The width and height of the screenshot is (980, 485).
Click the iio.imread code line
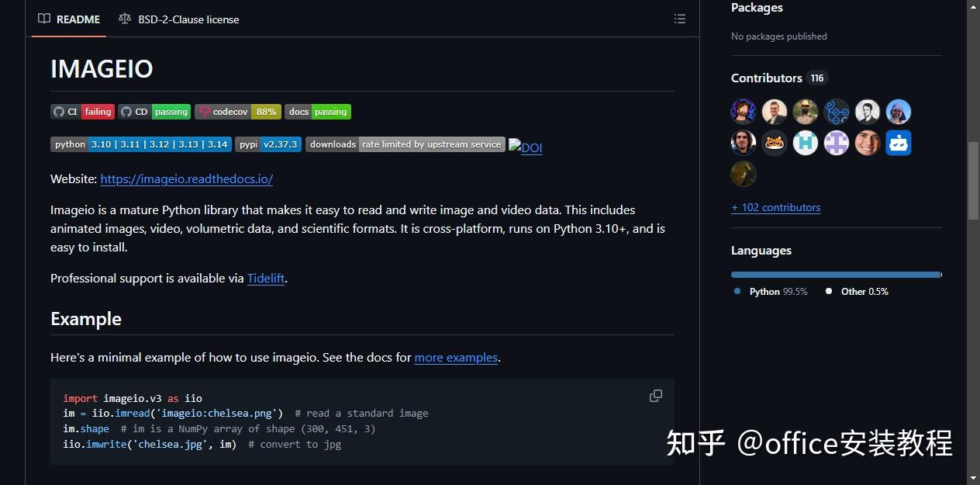click(x=246, y=413)
